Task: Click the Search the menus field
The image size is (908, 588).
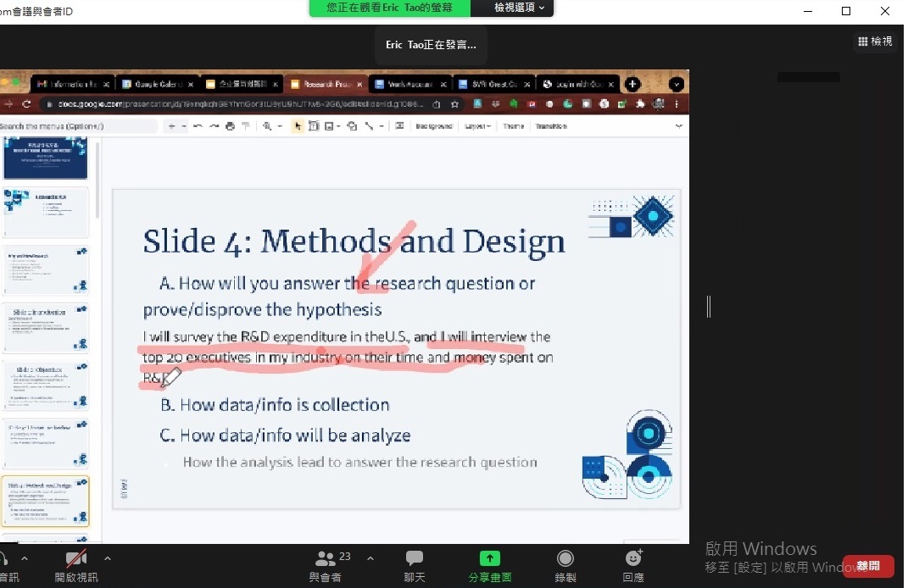Action: click(76, 126)
